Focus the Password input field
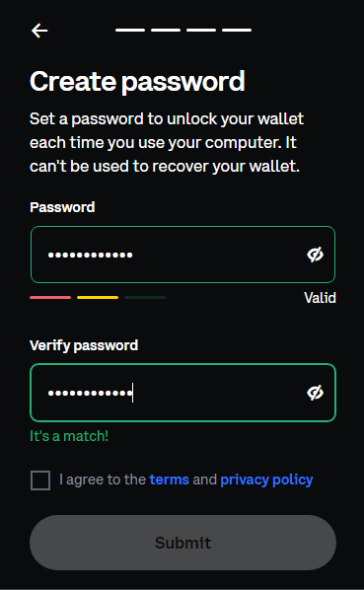This screenshot has height=590, width=364. (x=182, y=255)
